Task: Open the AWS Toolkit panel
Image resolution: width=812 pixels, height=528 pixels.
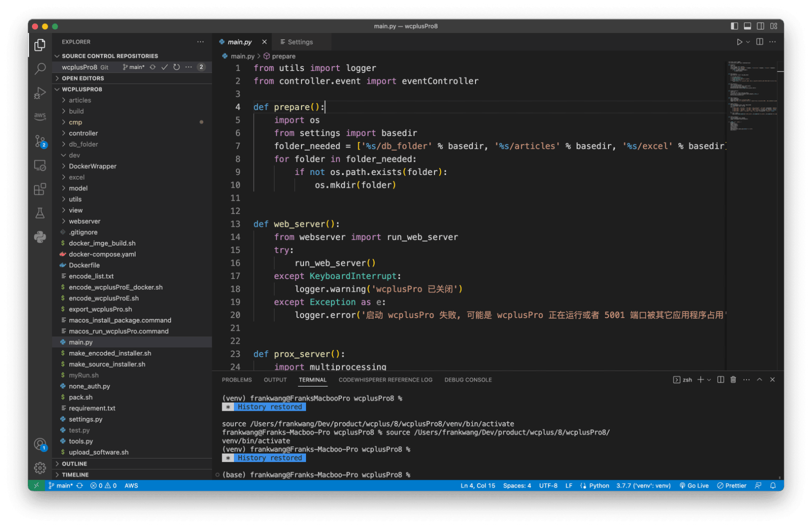Action: pos(40,116)
